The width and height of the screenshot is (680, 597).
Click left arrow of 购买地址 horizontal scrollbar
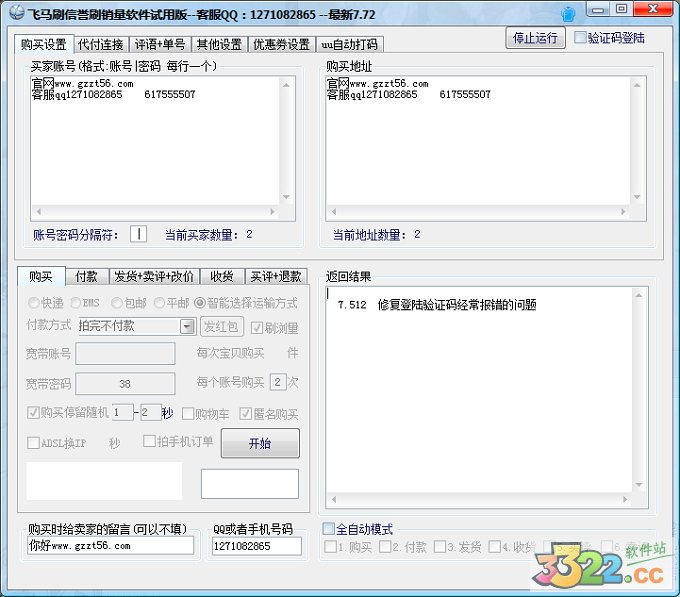[334, 212]
